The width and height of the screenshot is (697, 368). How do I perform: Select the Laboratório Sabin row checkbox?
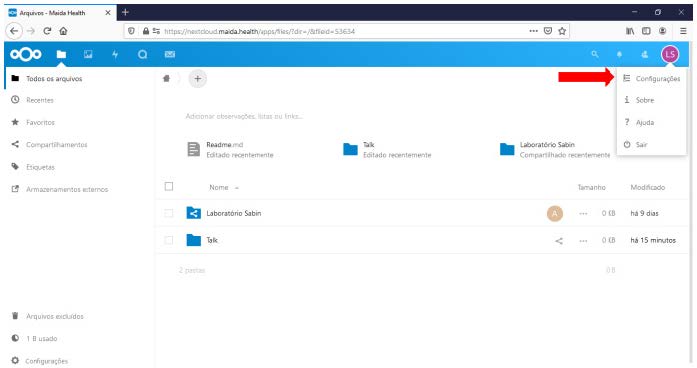(169, 213)
